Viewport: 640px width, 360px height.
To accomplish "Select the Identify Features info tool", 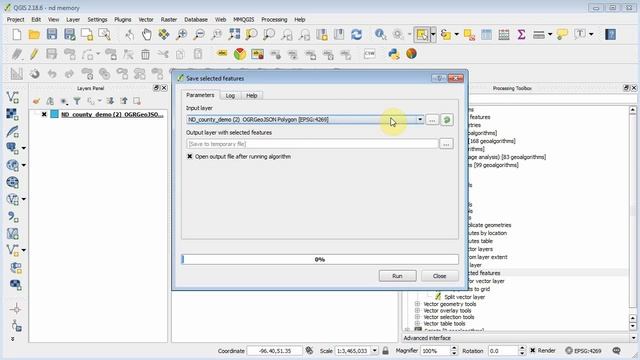I will click(x=380, y=35).
